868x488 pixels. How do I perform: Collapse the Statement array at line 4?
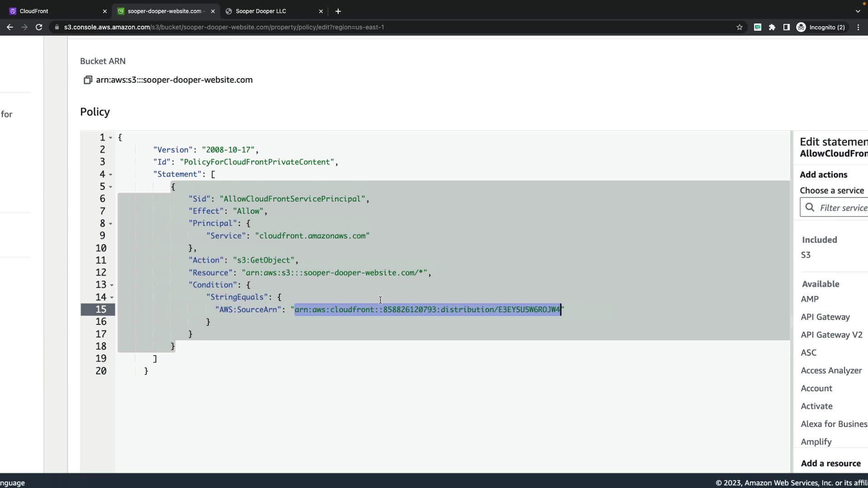click(111, 175)
